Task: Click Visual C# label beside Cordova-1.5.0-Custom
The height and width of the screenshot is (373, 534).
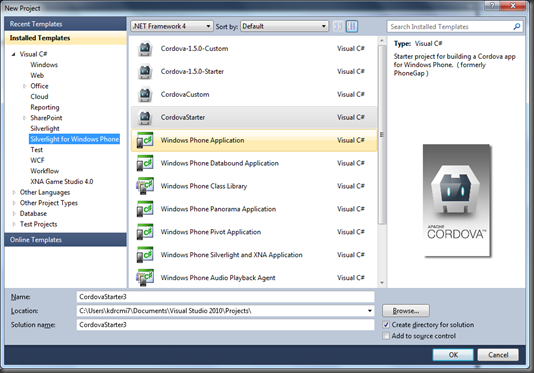Action: (x=351, y=48)
